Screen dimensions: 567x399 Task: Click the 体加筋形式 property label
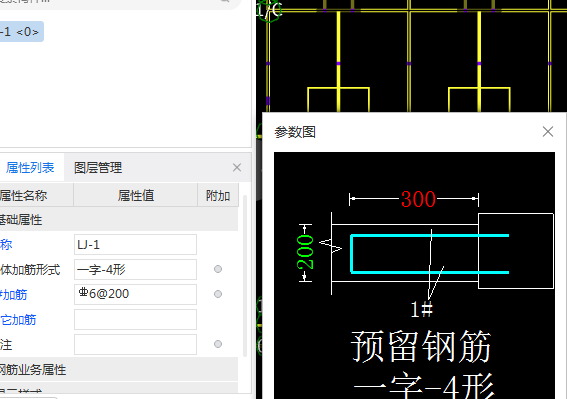pos(30,270)
